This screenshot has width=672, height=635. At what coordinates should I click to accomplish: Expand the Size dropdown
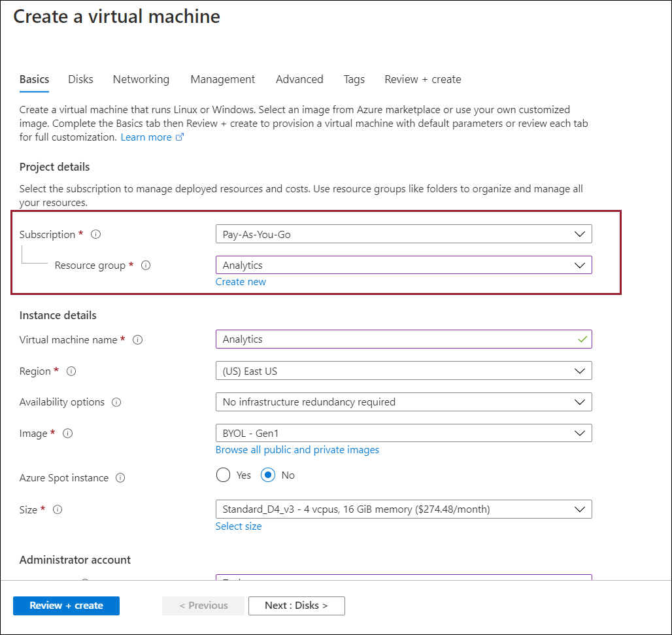tap(403, 509)
